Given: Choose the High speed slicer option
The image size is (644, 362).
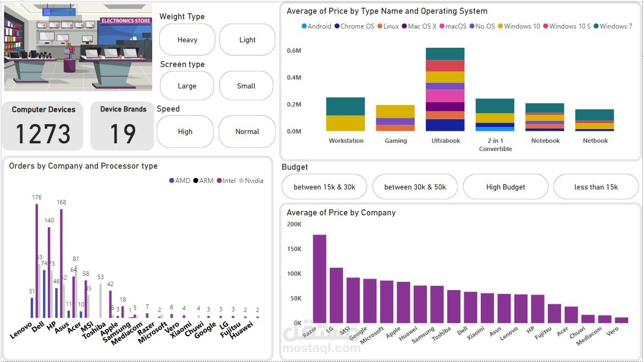Looking at the screenshot, I should pyautogui.click(x=185, y=131).
